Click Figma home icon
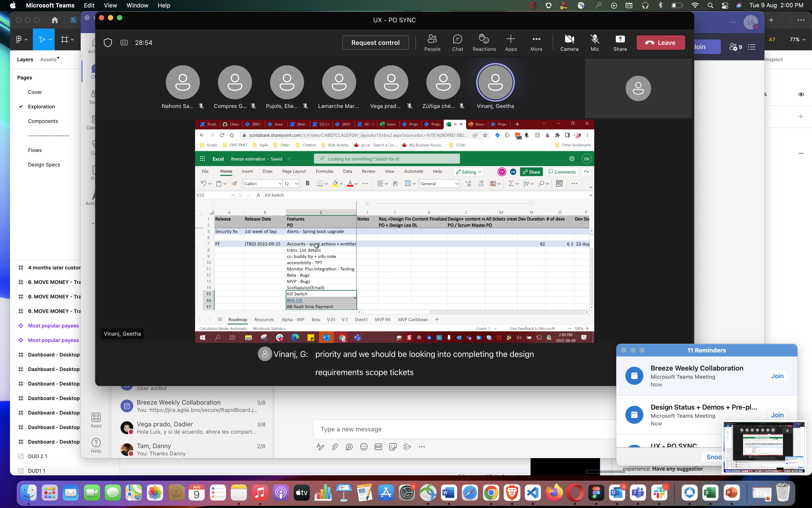This screenshot has width=812, height=508. 55,20
